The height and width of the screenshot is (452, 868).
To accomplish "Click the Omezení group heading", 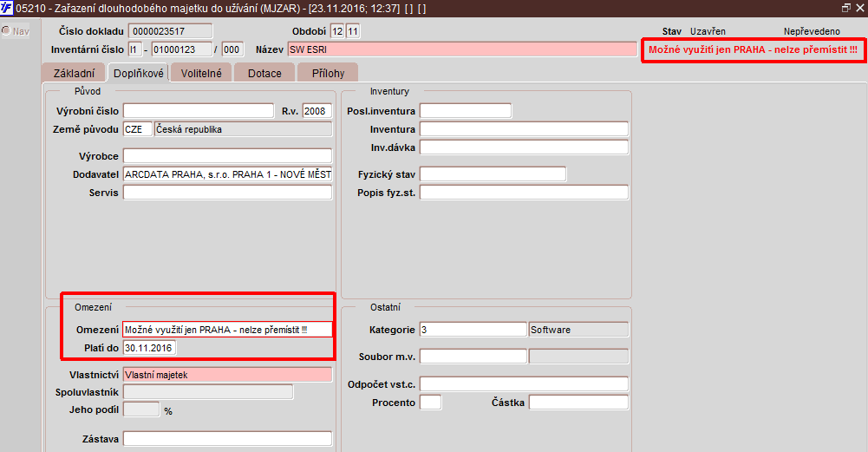I will 93,307.
